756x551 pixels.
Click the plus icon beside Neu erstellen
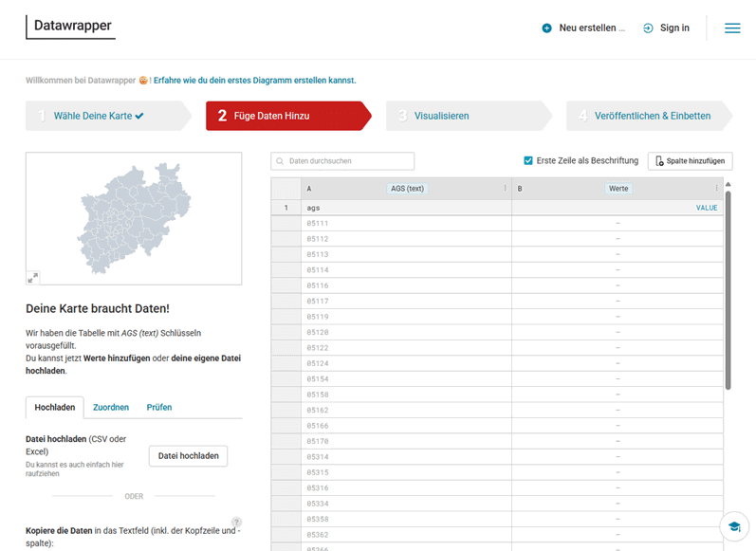(546, 28)
